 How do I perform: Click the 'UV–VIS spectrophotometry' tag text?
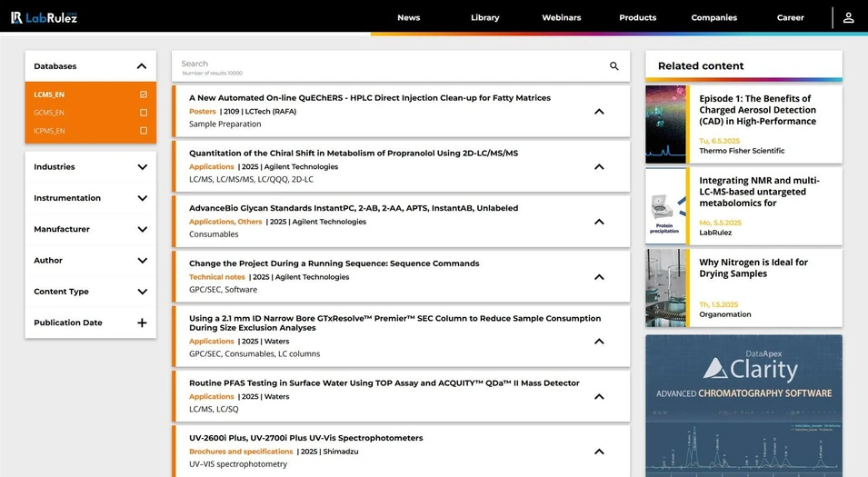[238, 464]
